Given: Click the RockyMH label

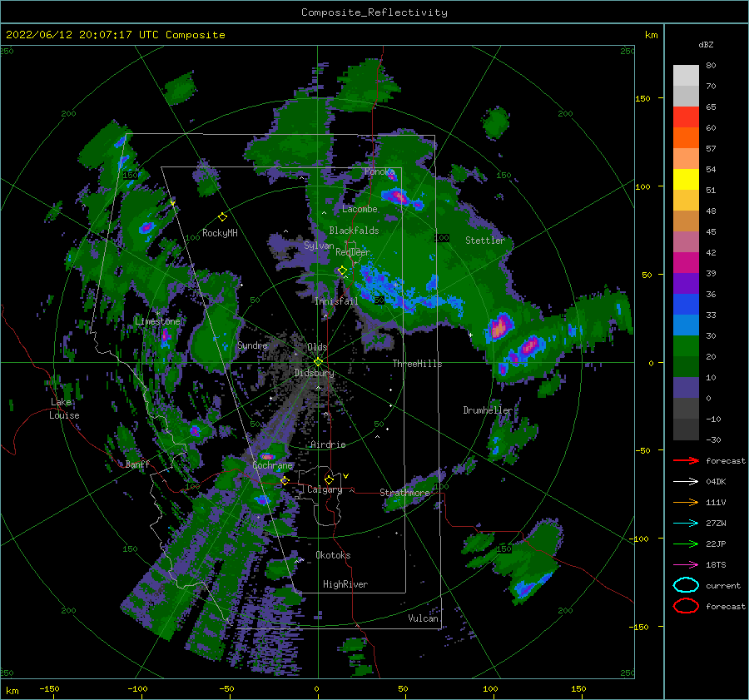Looking at the screenshot, I should coord(220,233).
